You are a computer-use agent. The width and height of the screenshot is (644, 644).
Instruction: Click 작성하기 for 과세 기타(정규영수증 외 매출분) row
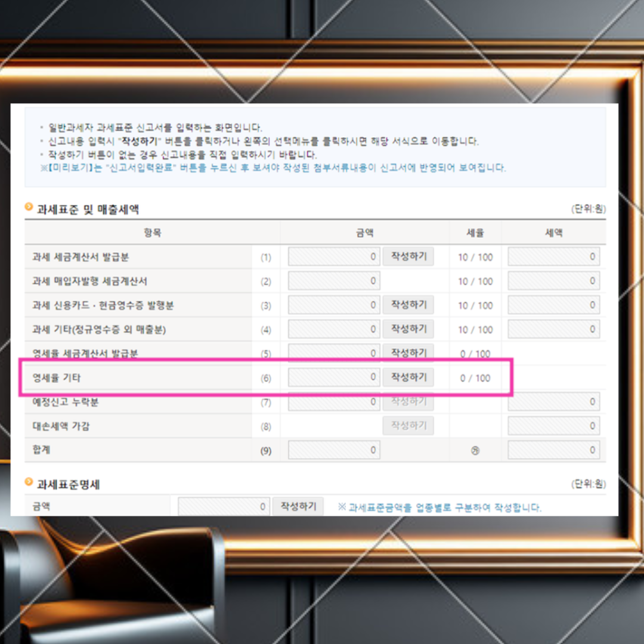click(408, 329)
